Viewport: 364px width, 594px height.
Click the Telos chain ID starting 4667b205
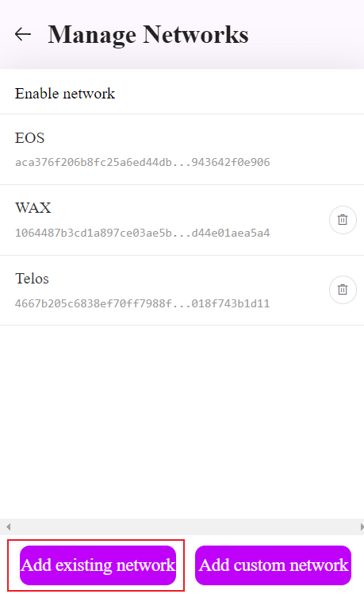(x=142, y=303)
